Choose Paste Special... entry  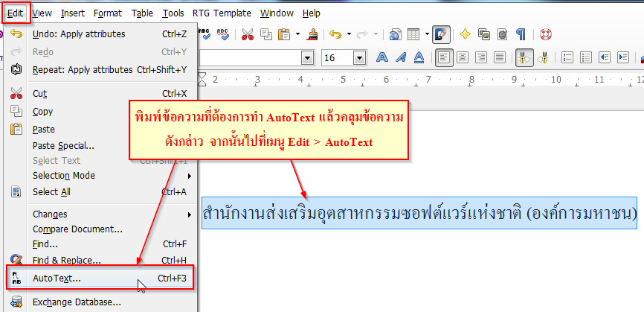pos(100,145)
